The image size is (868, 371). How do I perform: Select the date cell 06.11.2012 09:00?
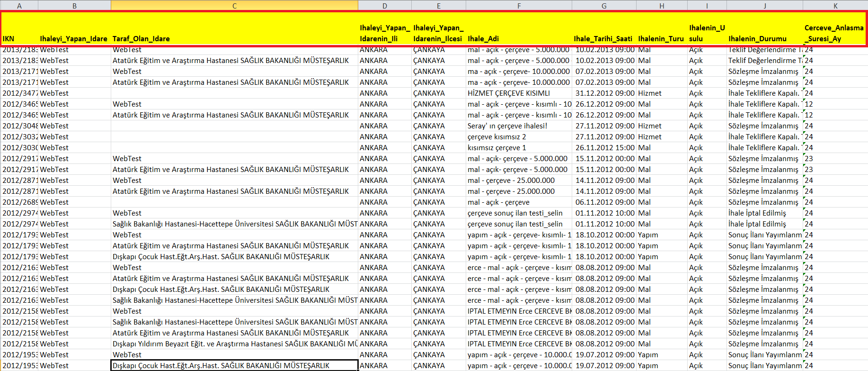click(604, 202)
